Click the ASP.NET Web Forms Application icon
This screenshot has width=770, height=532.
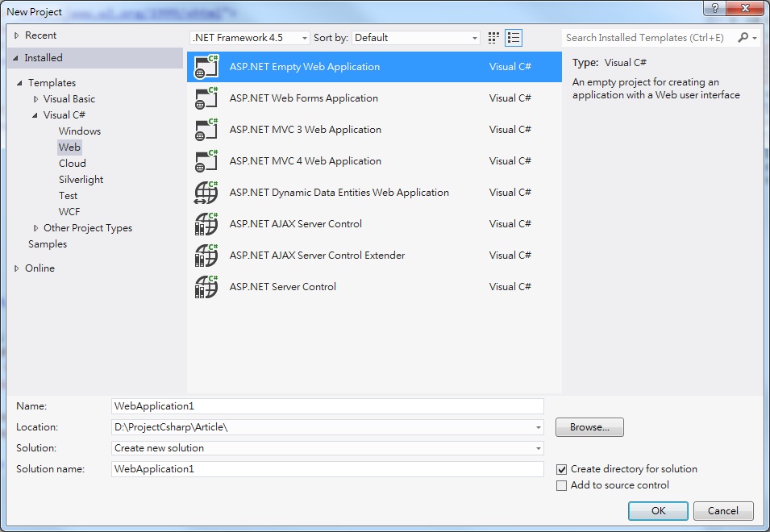(206, 98)
